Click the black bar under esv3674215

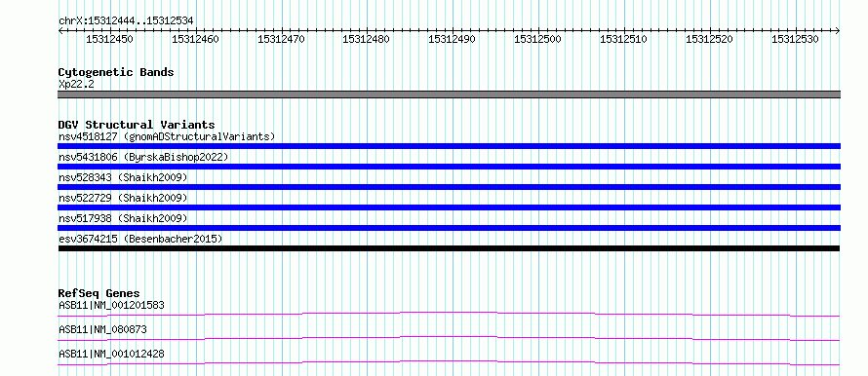click(449, 248)
